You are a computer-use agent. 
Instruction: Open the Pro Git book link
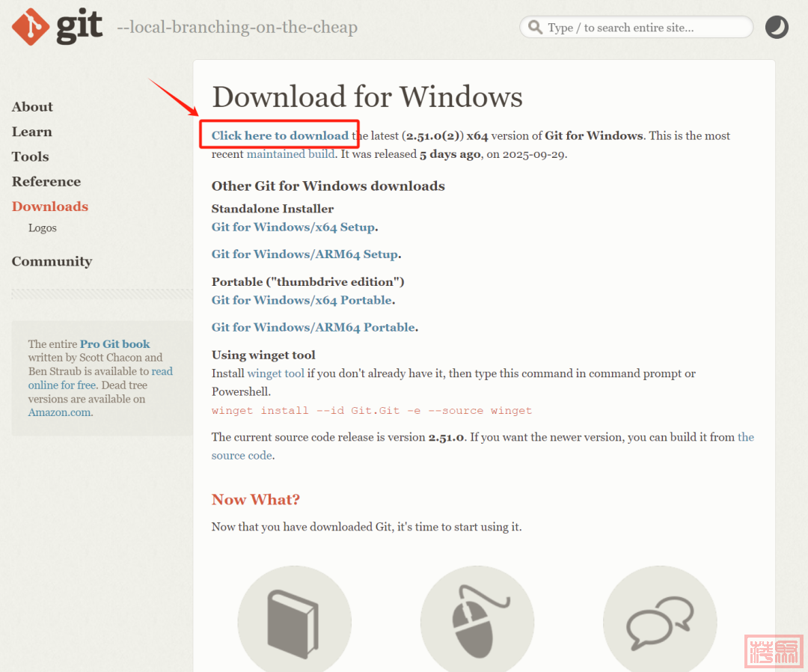click(115, 344)
